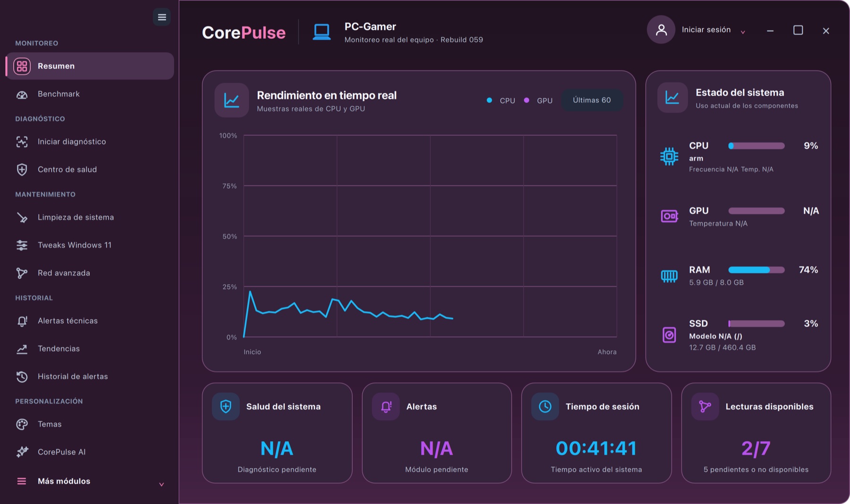Click the GPU card icon
The width and height of the screenshot is (850, 504).
[x=669, y=216]
